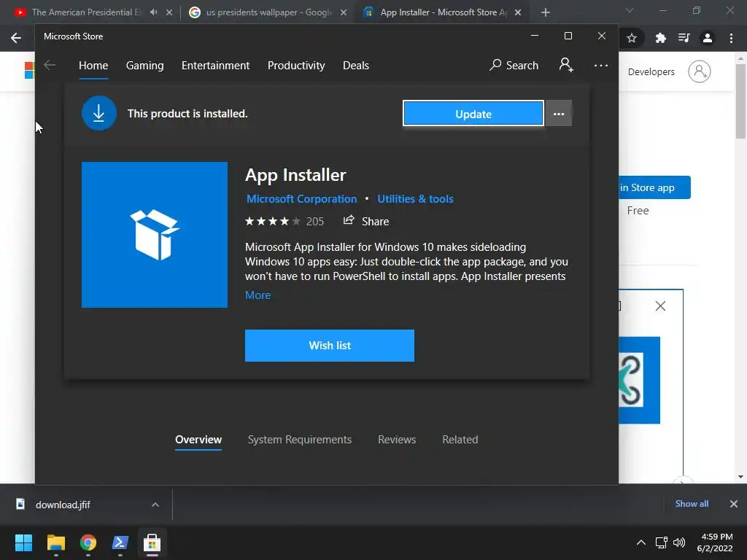Screen dimensions: 747x560
Task: Click the Developers link on the web page
Action: coord(651,72)
